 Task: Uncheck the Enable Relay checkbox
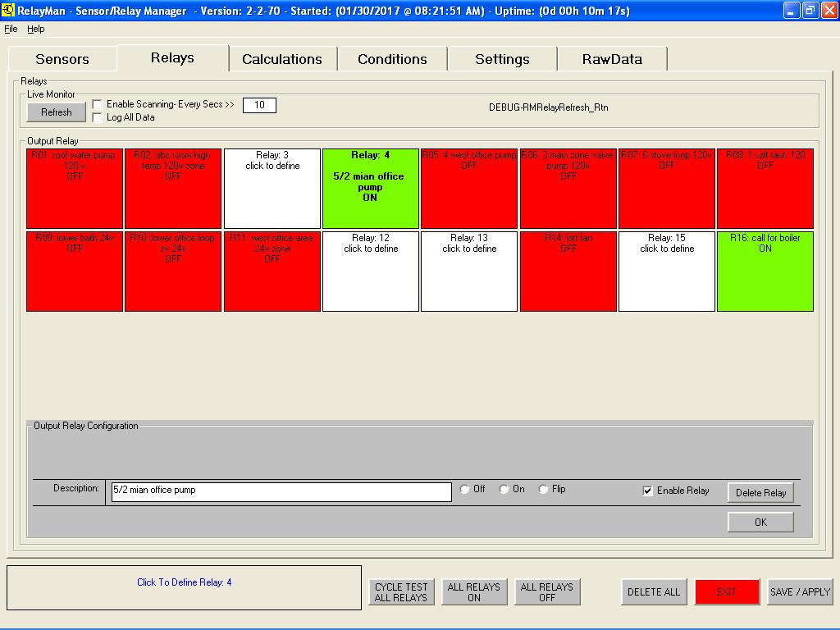648,491
